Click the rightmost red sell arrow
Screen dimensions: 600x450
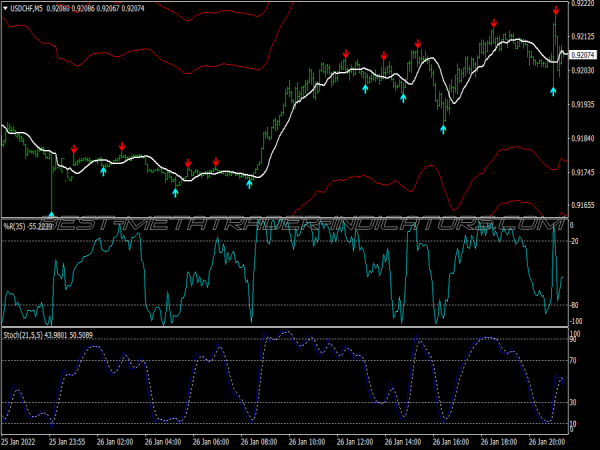(x=555, y=12)
